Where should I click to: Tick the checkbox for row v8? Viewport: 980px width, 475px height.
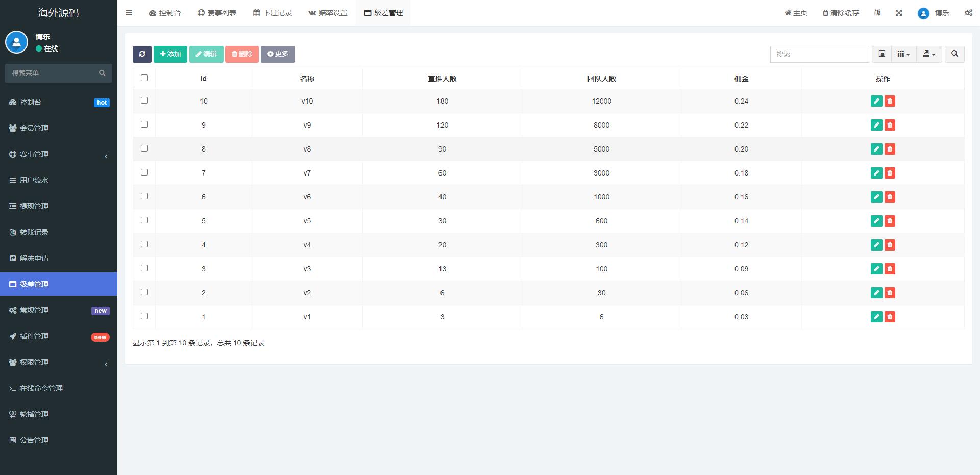click(x=144, y=148)
